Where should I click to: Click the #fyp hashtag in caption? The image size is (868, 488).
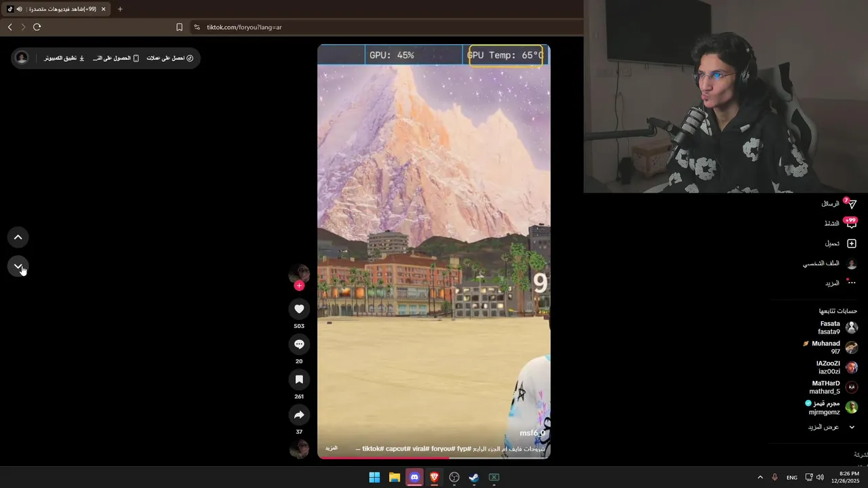[465, 449]
